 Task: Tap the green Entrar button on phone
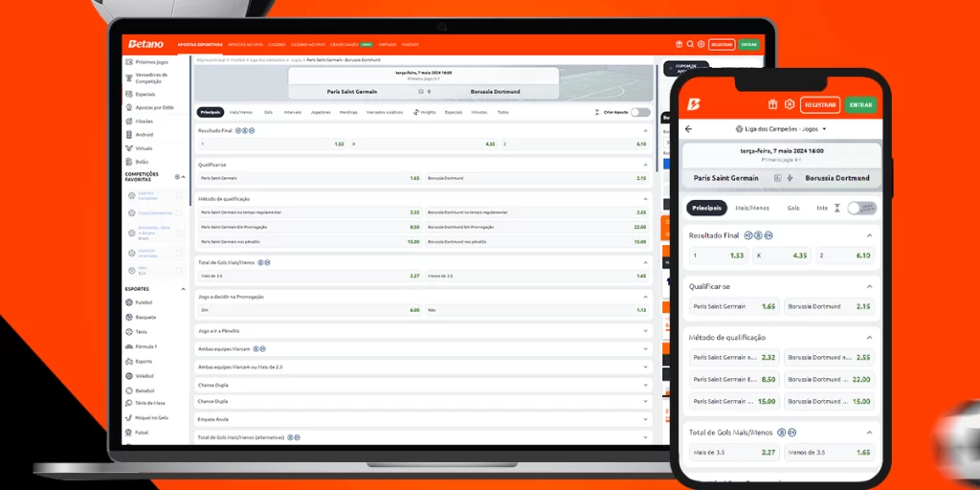tap(860, 105)
